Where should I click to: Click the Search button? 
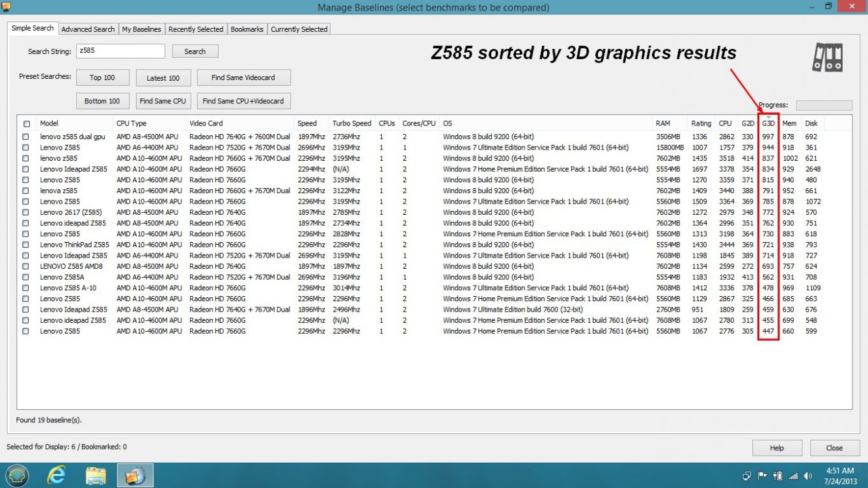tap(195, 51)
